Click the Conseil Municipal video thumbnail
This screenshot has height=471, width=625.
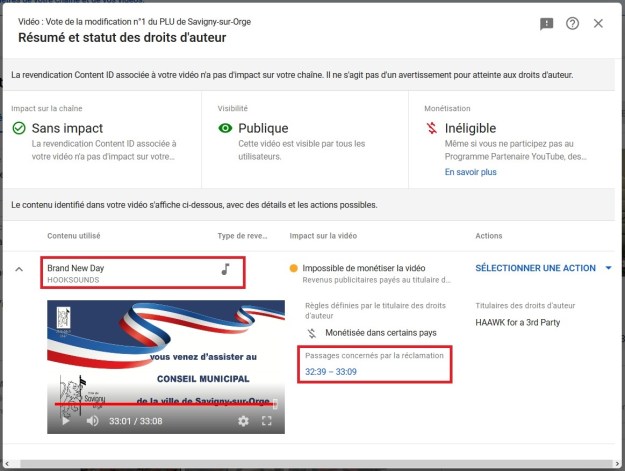tap(165, 350)
